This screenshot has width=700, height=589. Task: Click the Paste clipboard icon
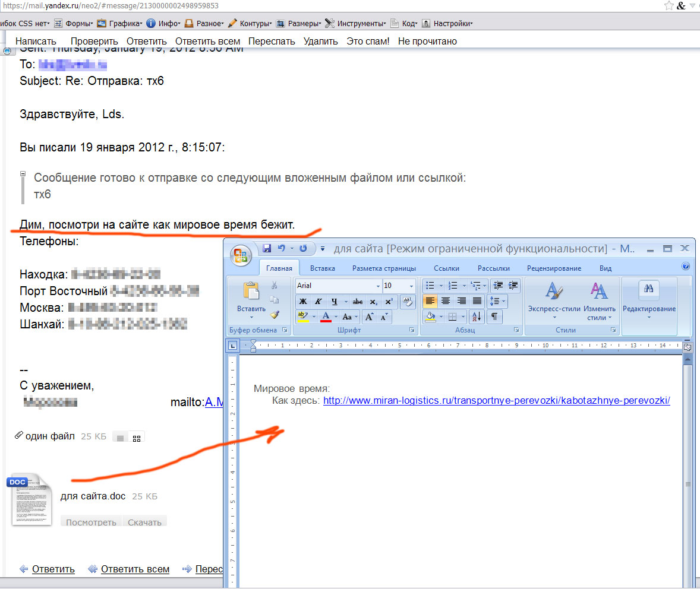coord(251,292)
